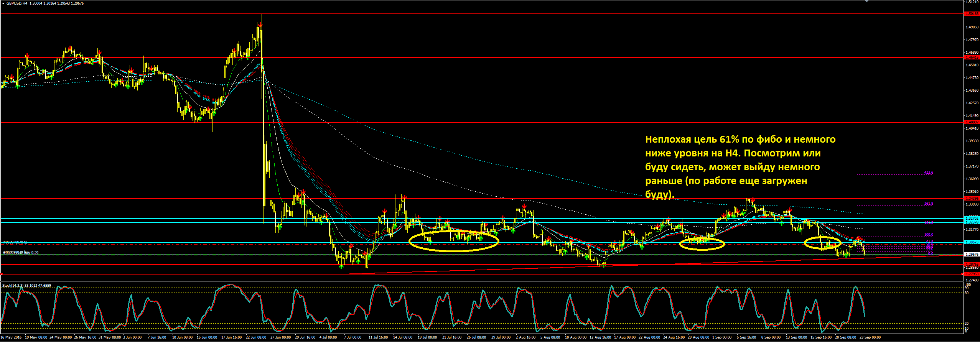This screenshot has width=980, height=342.
Task: Select the red price label 1.40897
Action: pyautogui.click(x=972, y=122)
